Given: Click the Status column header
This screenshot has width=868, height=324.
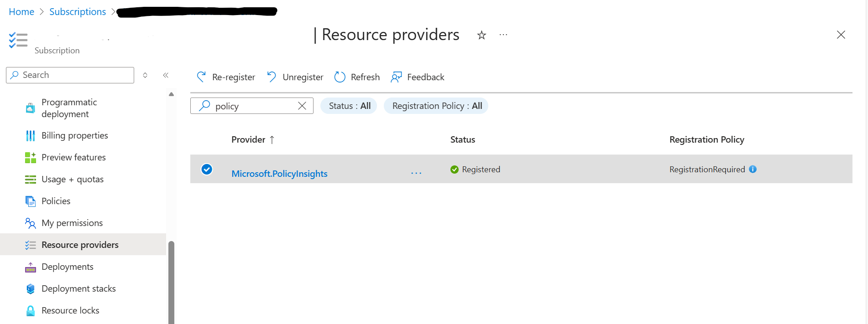Looking at the screenshot, I should pyautogui.click(x=463, y=139).
